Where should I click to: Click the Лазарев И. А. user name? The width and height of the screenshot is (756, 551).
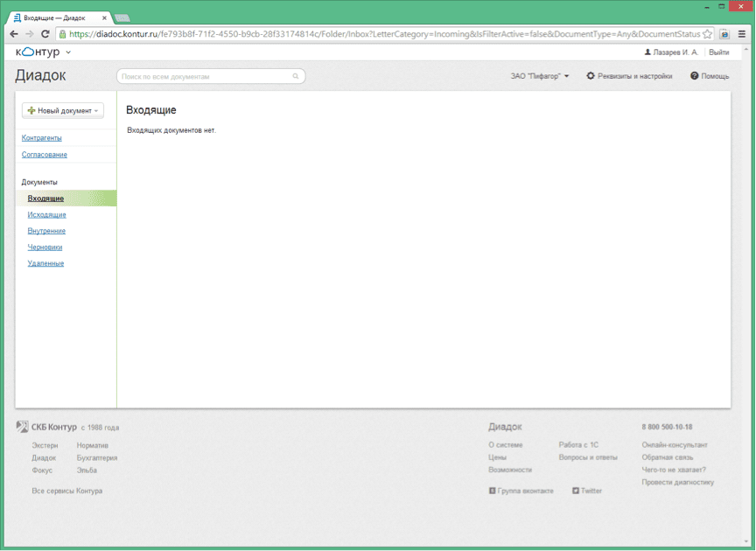(675, 52)
